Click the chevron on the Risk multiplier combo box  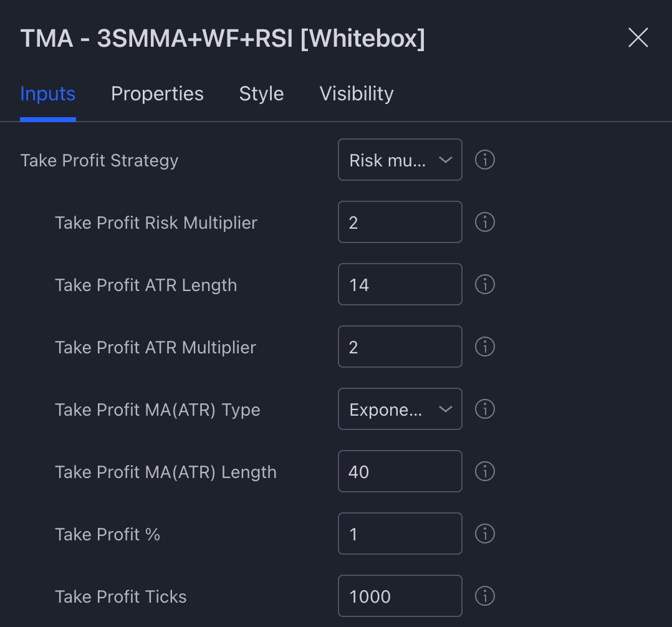(x=446, y=160)
